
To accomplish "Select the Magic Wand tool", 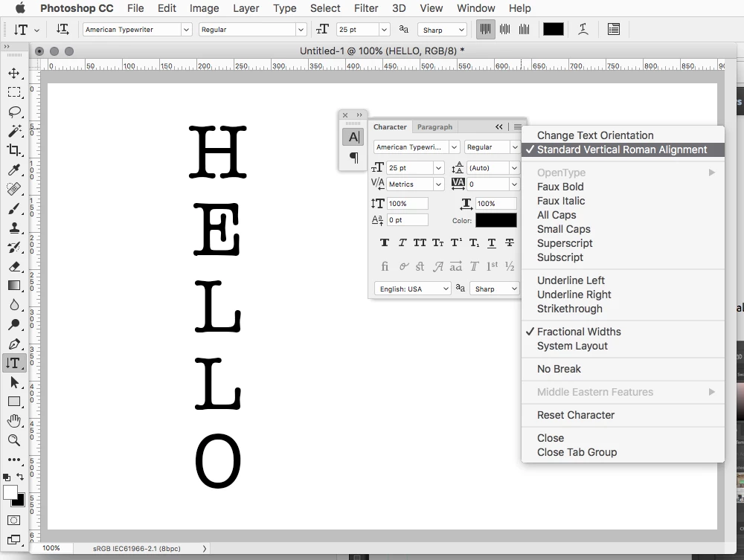I will (13, 131).
